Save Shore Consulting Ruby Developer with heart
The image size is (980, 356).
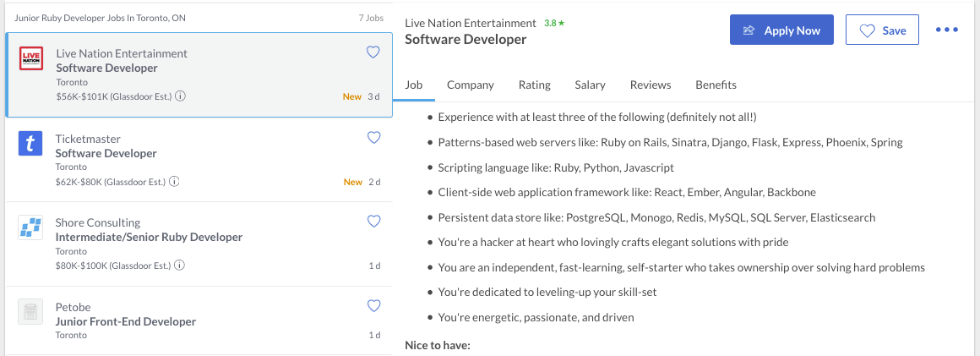tap(373, 222)
